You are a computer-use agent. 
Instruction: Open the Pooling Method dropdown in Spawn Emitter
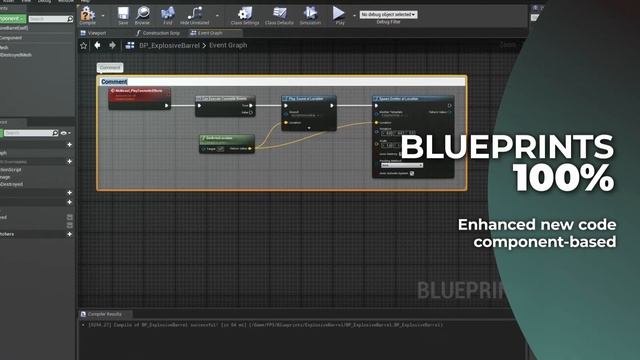pyautogui.click(x=402, y=165)
